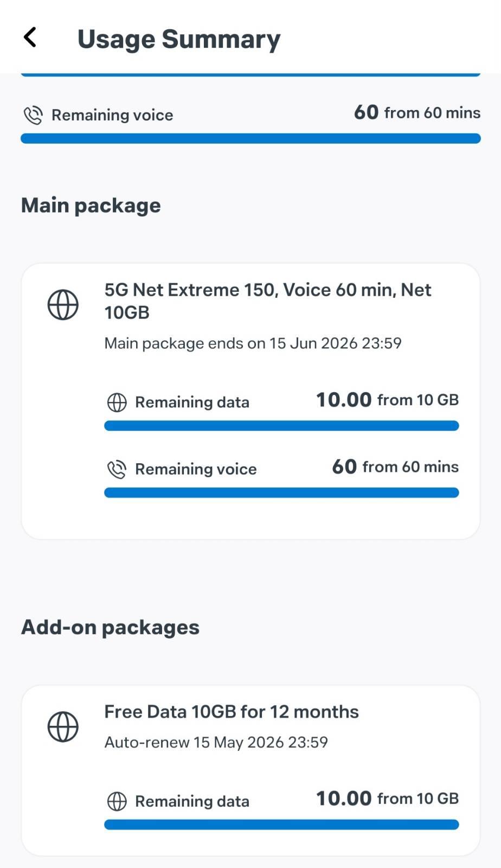This screenshot has height=868, width=501.
Task: Tap the add-on Remaining data progress bar
Action: click(281, 825)
